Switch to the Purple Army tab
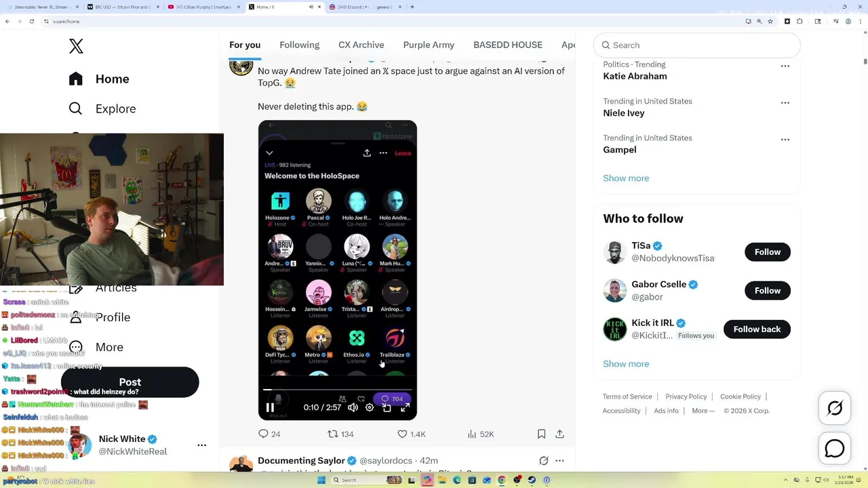This screenshot has width=868, height=488. tap(429, 45)
